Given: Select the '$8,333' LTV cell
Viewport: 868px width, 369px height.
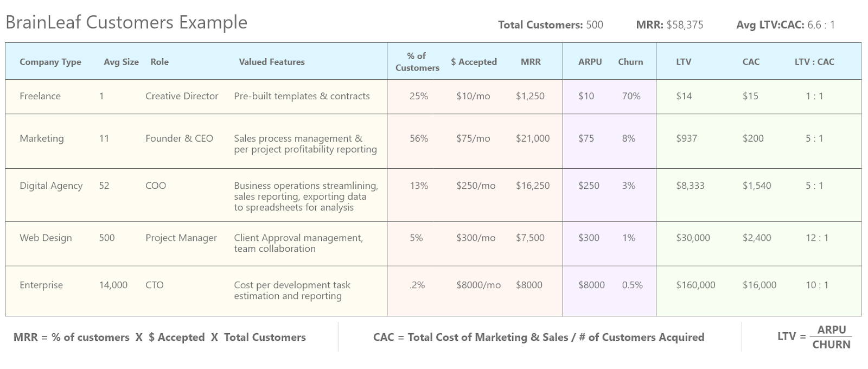Looking at the screenshot, I should coord(690,186).
